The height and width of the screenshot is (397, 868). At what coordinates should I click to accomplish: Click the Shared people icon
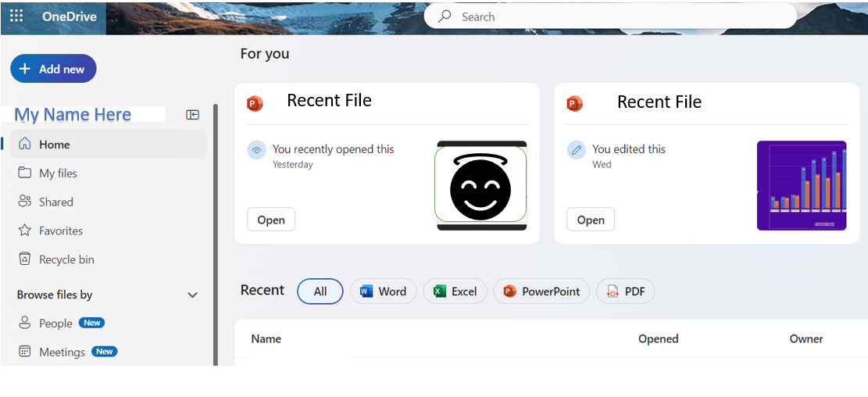coord(24,201)
